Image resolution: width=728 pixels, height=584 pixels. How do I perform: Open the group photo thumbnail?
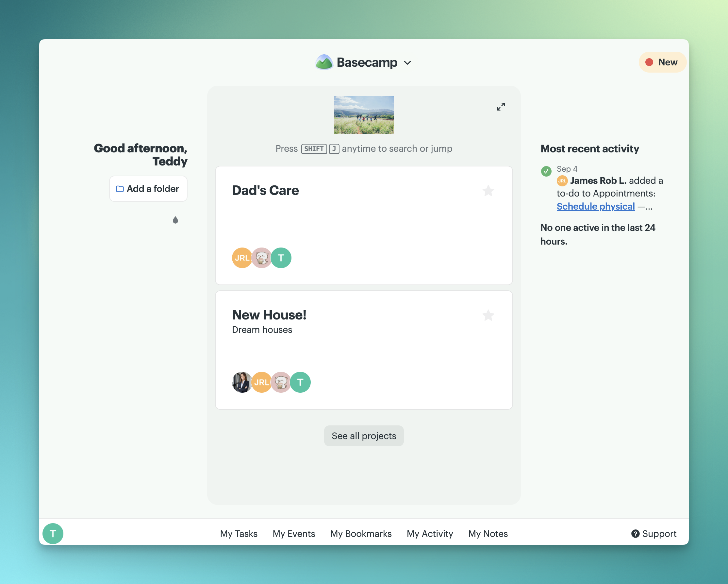[x=364, y=115]
